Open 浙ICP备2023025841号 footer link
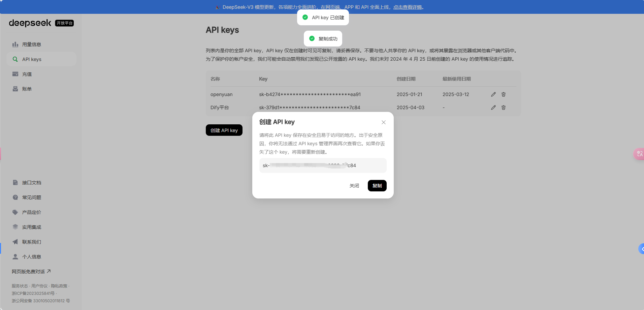The image size is (644, 310). pos(33,293)
